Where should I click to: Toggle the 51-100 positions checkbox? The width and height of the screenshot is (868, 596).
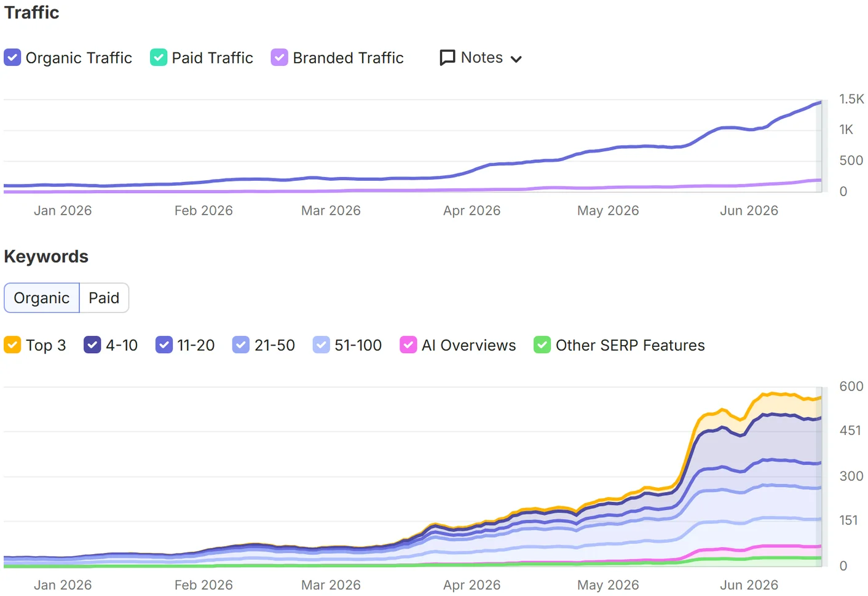(x=322, y=345)
